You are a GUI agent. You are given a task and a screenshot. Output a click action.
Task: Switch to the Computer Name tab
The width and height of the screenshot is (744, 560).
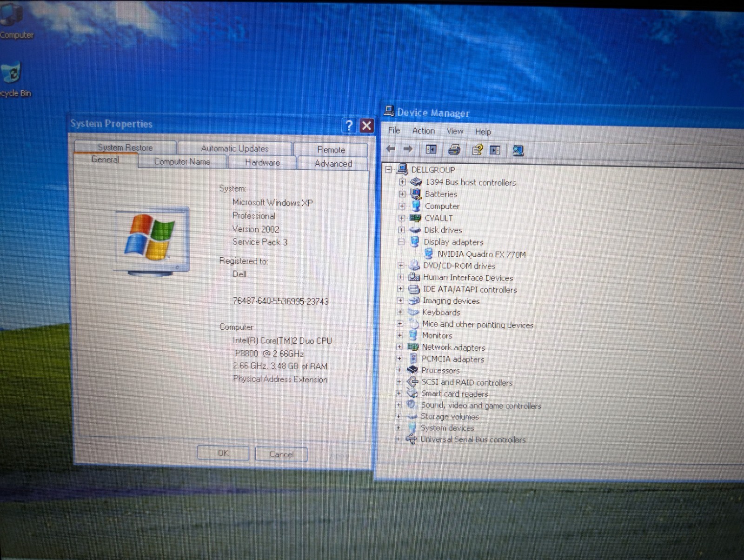[182, 161]
